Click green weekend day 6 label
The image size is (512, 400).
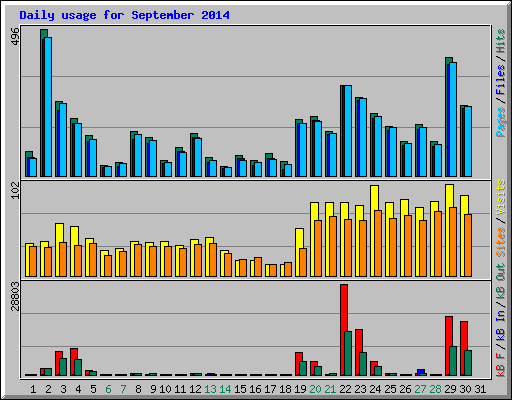(108, 389)
